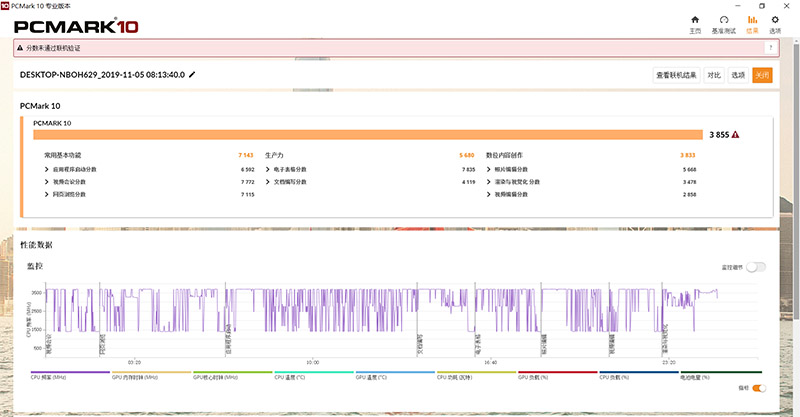Open the 结果 results section
The width and height of the screenshot is (800, 417).
[752, 24]
